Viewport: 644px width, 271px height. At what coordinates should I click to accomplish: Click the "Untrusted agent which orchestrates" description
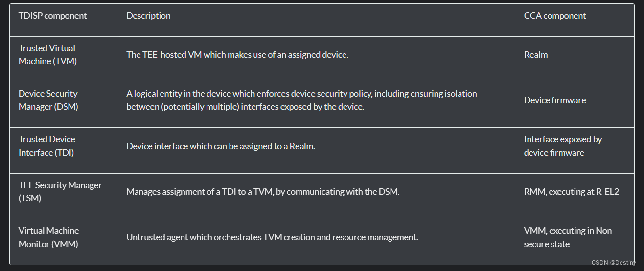point(272,237)
